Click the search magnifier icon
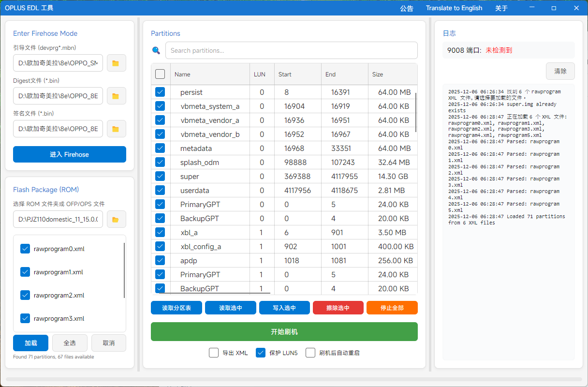588x387 pixels. (156, 50)
